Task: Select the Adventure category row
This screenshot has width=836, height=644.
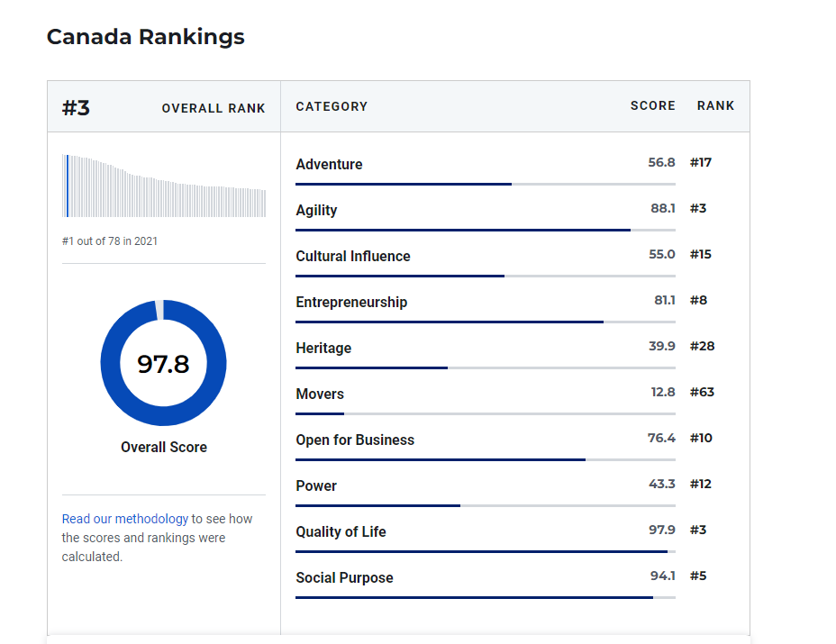Action: click(x=329, y=164)
